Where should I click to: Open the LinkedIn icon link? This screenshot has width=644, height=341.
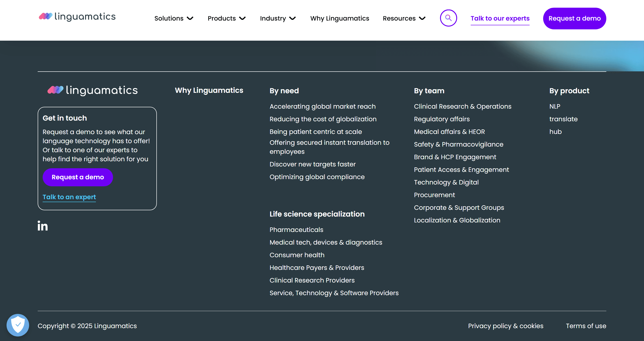tap(43, 226)
